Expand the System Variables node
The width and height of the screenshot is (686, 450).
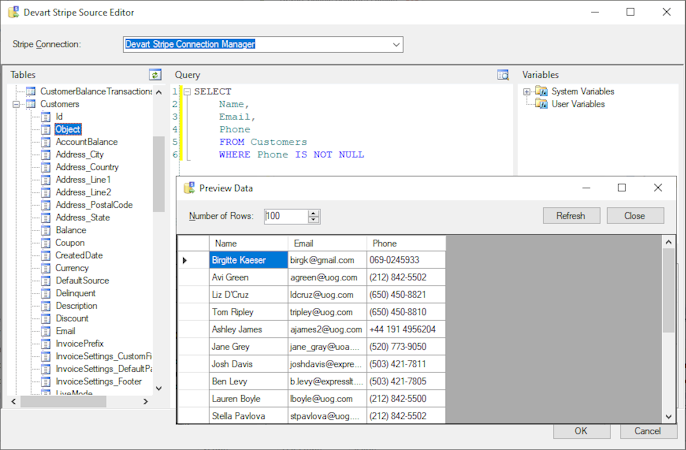527,91
